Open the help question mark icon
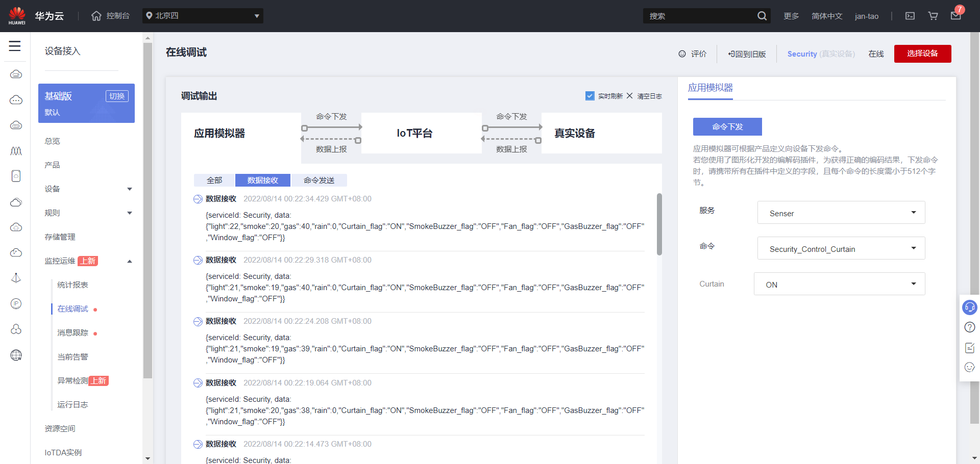Image resolution: width=980 pixels, height=464 pixels. click(970, 327)
